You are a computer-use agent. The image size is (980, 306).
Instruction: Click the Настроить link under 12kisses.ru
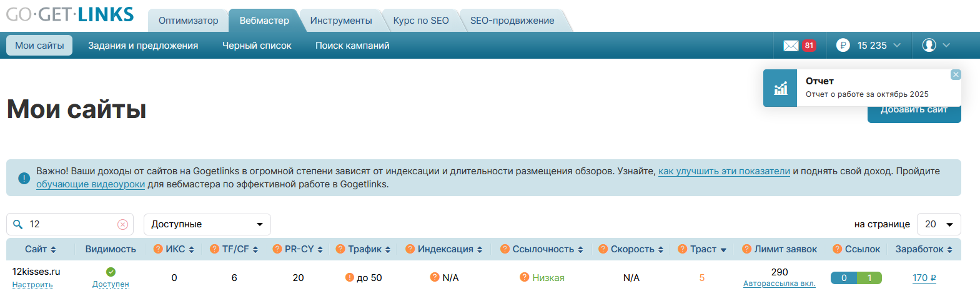tap(32, 285)
